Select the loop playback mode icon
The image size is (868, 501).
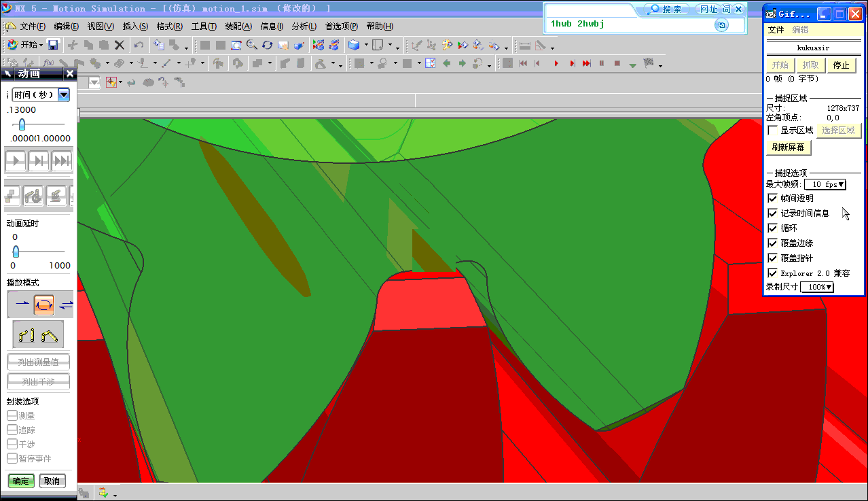tap(44, 305)
